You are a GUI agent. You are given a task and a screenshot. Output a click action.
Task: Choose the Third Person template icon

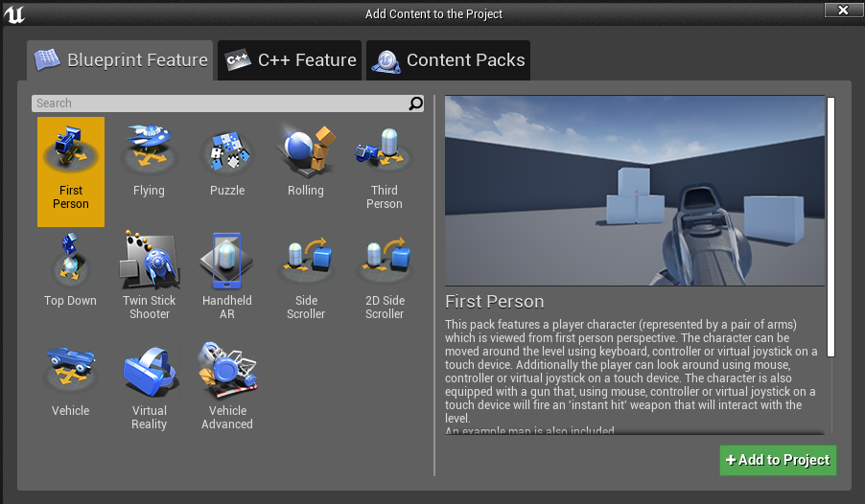click(x=384, y=149)
